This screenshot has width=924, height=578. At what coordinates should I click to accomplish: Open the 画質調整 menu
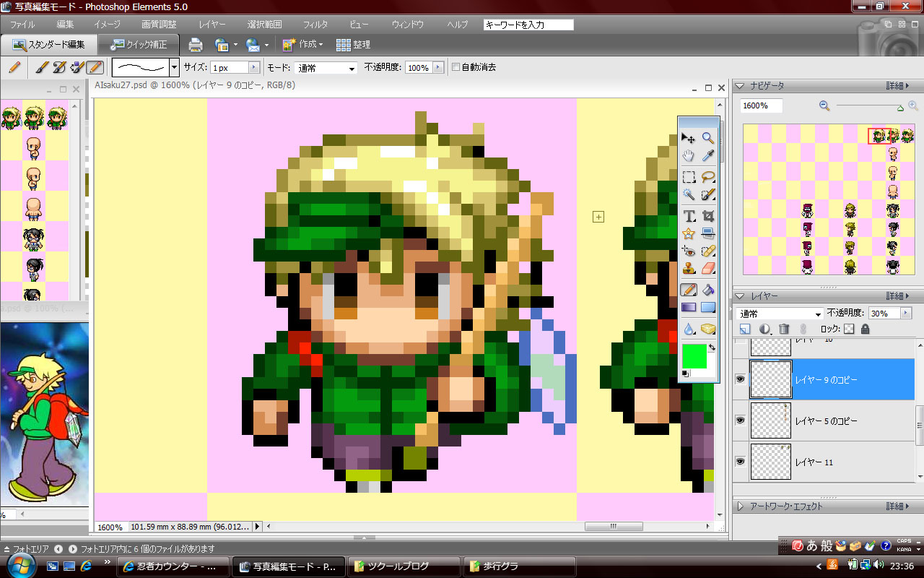[159, 25]
